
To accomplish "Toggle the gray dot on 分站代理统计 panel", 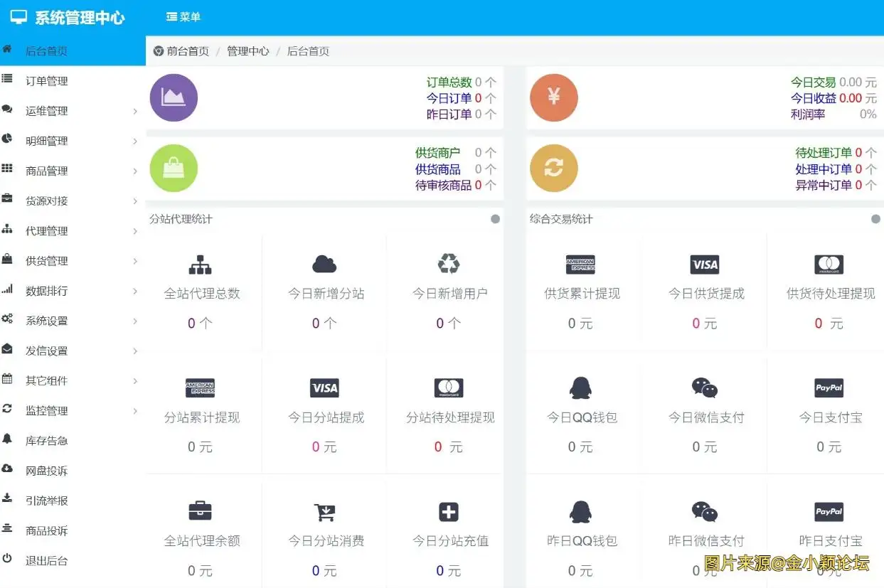I will [x=496, y=219].
